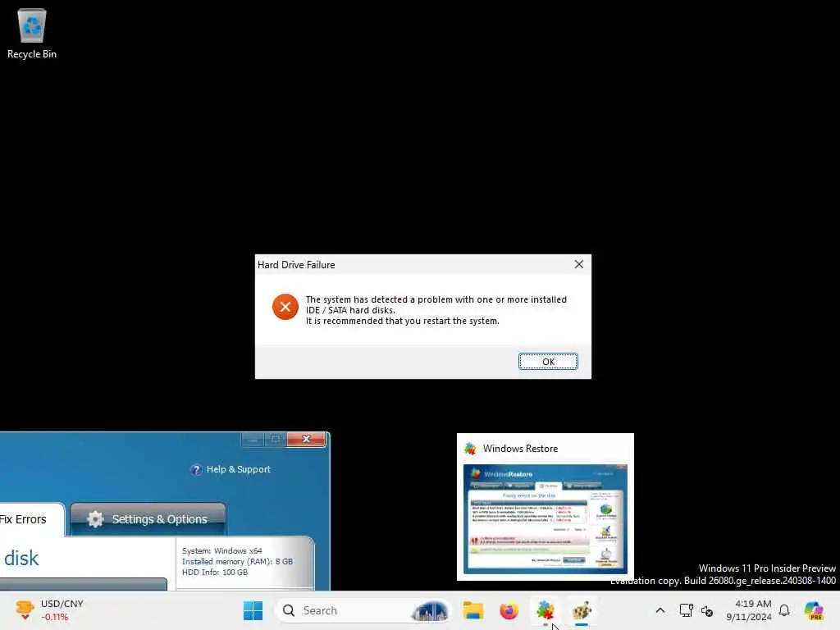Switch to the Settings & Options tab

(148, 518)
